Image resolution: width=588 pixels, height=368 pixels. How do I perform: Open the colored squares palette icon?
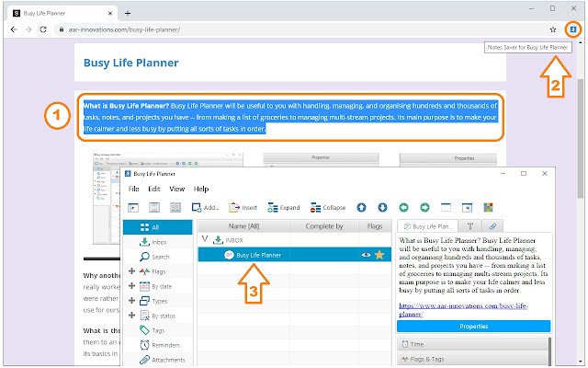point(488,207)
